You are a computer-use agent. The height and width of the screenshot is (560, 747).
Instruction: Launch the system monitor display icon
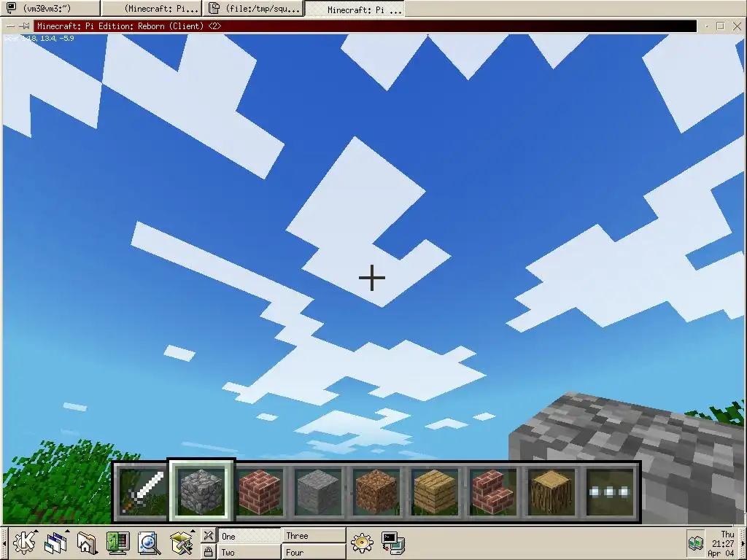coord(117,542)
